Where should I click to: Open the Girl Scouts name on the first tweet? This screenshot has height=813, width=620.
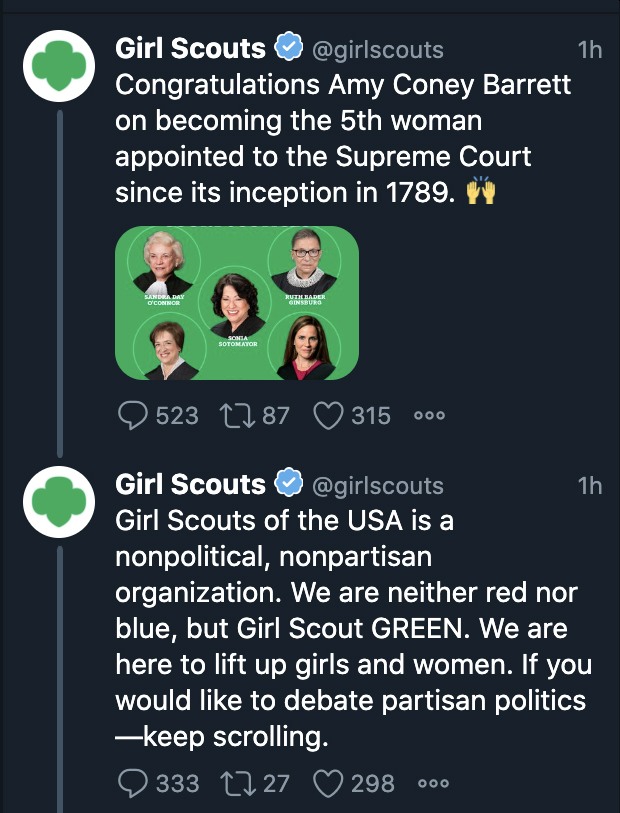pyautogui.click(x=190, y=47)
